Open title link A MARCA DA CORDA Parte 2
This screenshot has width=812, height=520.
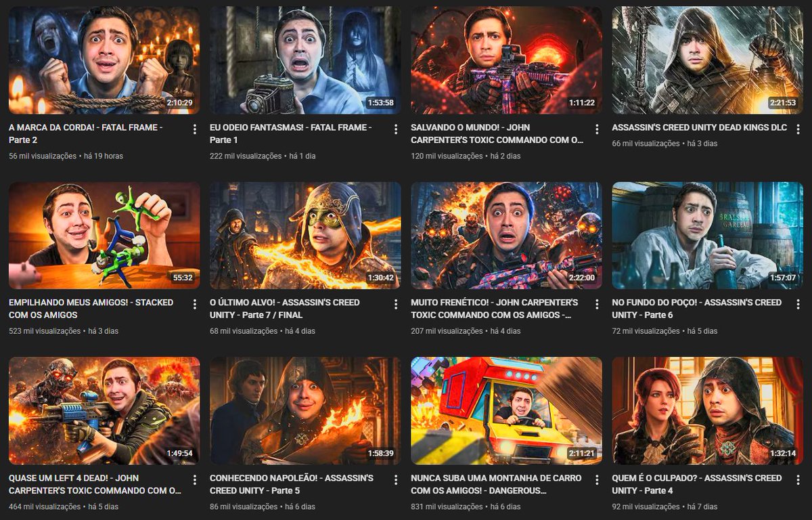pos(86,133)
